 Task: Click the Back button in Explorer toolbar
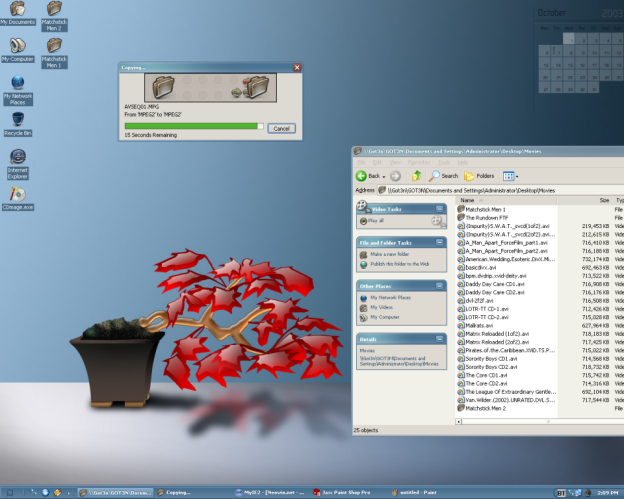pyautogui.click(x=369, y=175)
